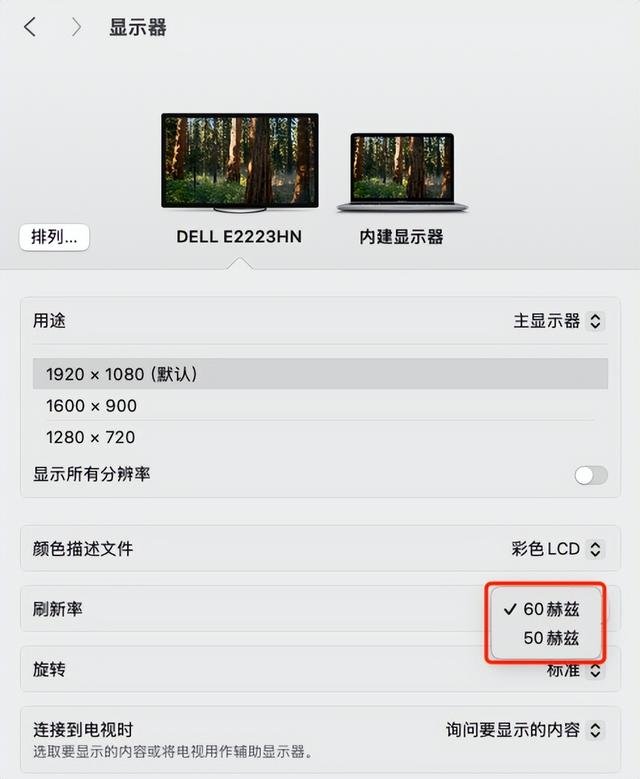Screen dimensions: 640x779
Task: Open the 旋转 标准 dropdown
Action: [x=575, y=671]
